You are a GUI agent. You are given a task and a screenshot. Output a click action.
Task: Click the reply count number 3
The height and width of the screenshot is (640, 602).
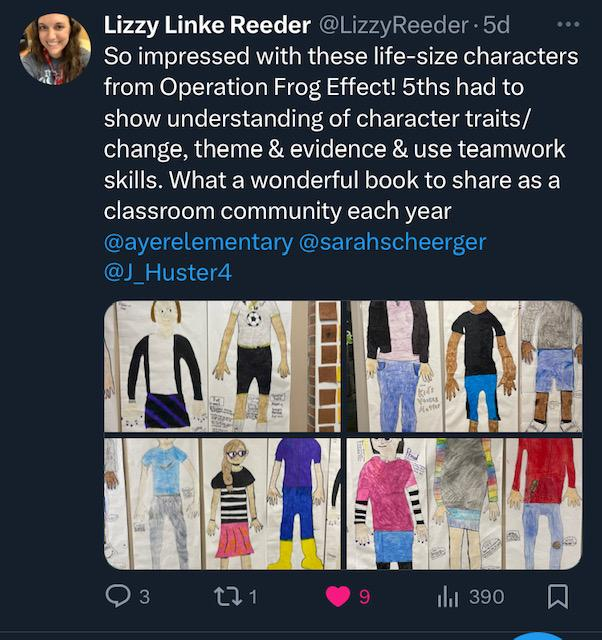pos(144,596)
